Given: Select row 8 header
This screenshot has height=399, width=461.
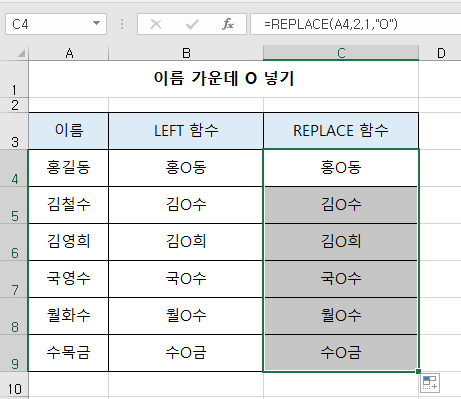Looking at the screenshot, I should [14, 316].
